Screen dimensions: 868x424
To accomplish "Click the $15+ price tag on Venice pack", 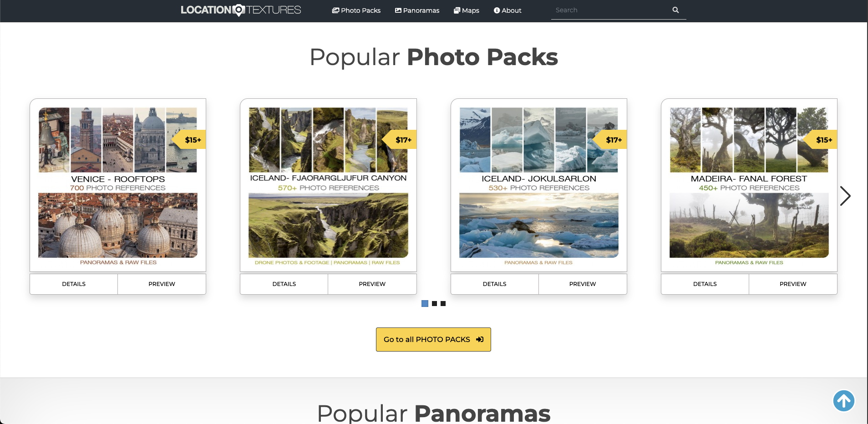I will [x=189, y=140].
